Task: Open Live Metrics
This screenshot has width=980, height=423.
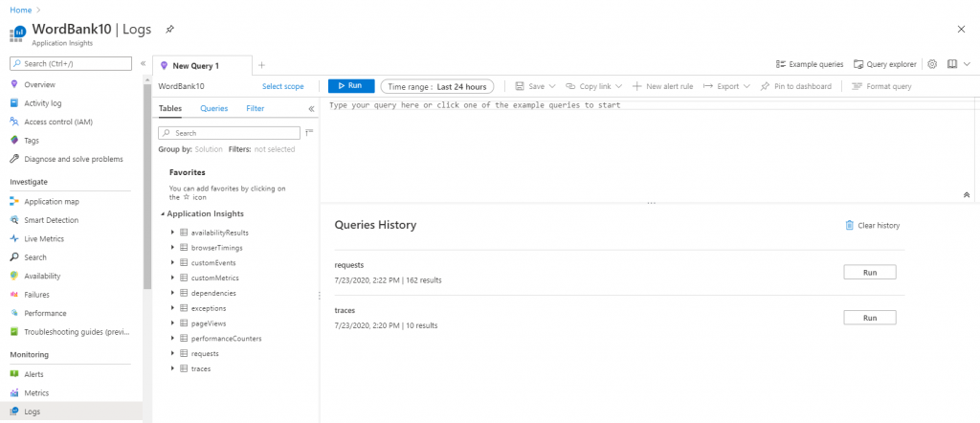Action: point(44,238)
